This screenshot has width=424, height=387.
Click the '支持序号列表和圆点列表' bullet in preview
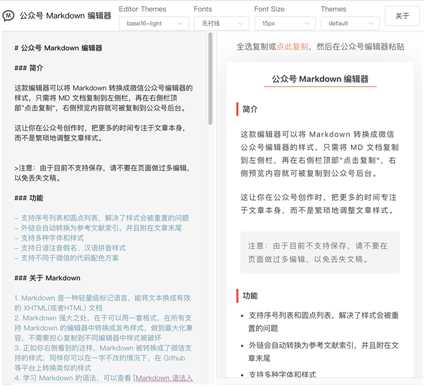click(323, 322)
